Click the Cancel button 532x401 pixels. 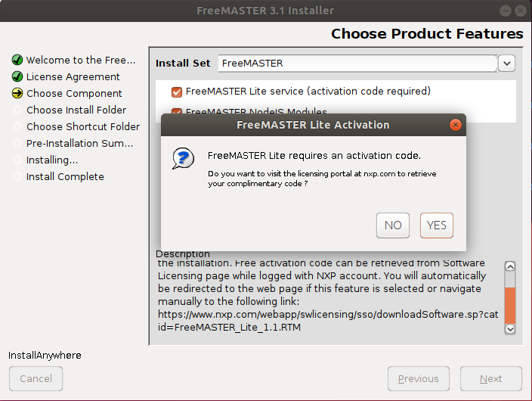36,379
